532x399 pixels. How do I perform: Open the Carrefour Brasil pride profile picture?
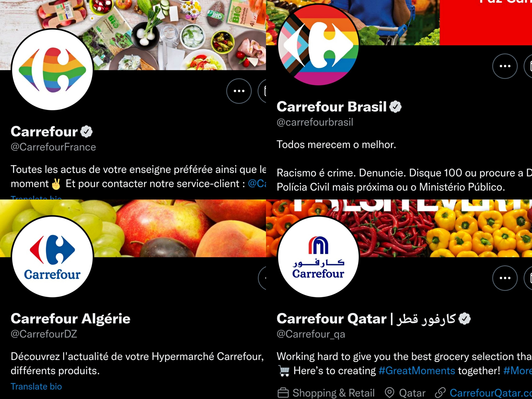coord(318,45)
